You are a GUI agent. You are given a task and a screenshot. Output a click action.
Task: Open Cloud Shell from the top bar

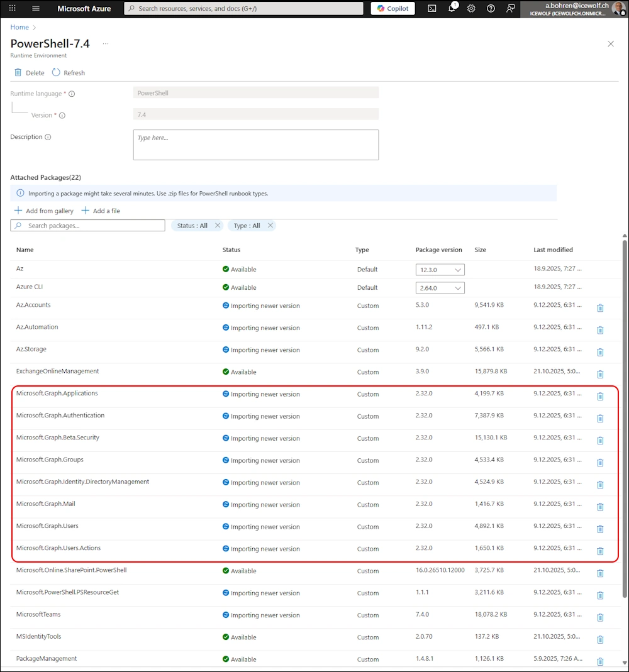click(x=431, y=9)
